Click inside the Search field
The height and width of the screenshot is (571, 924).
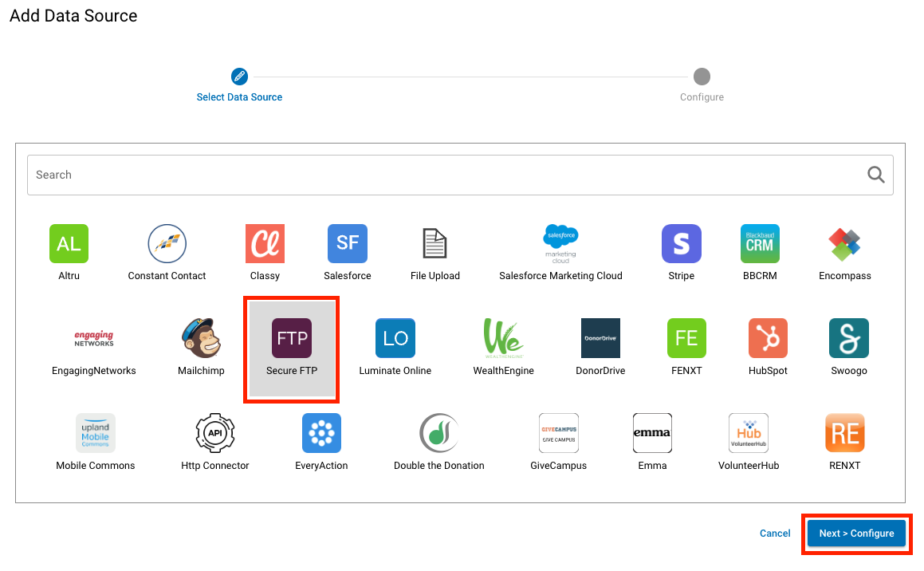click(x=319, y=174)
